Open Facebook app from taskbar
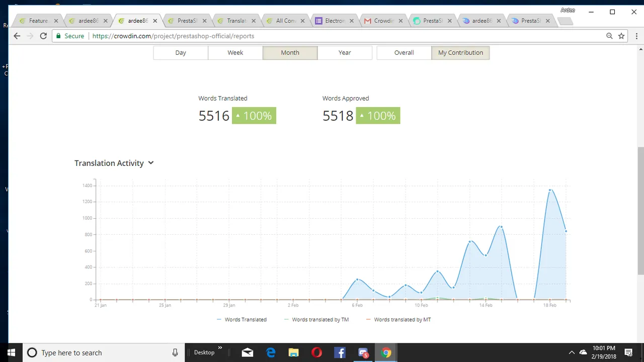This screenshot has height=362, width=644. [340, 352]
